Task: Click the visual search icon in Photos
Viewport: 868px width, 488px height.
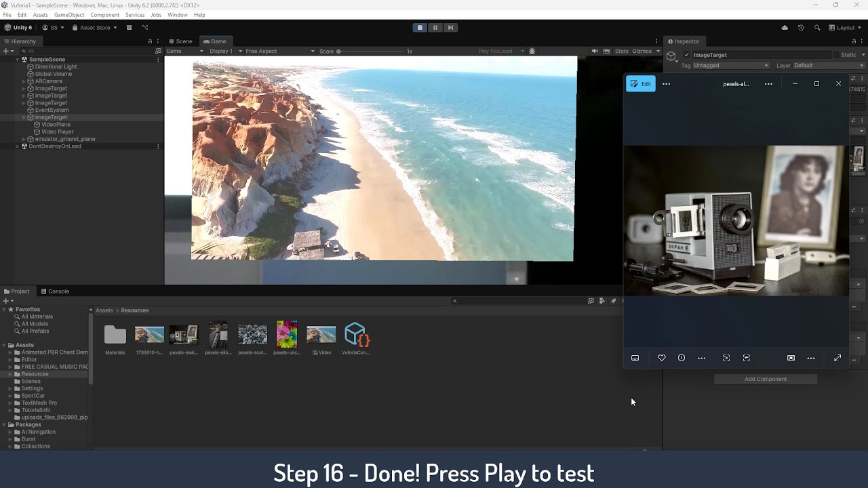Action: (726, 358)
